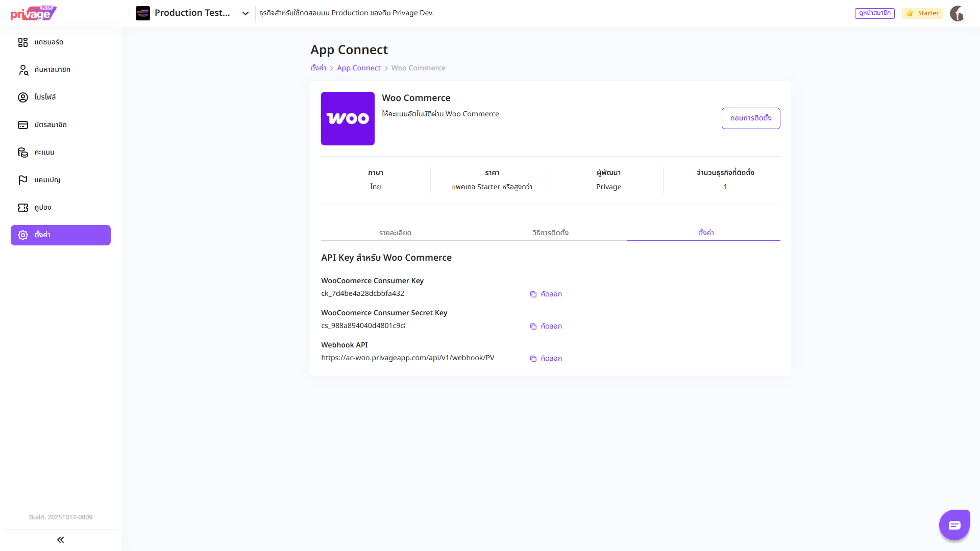Open user avatar menu

point(957,13)
